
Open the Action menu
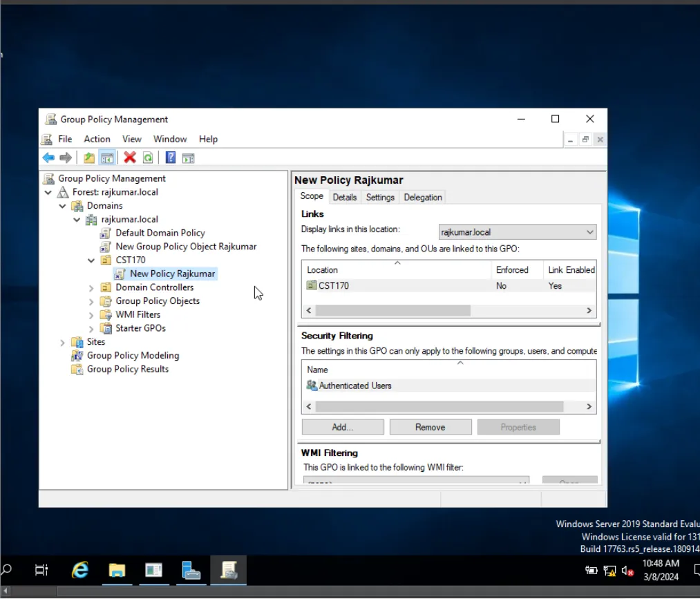coord(97,140)
